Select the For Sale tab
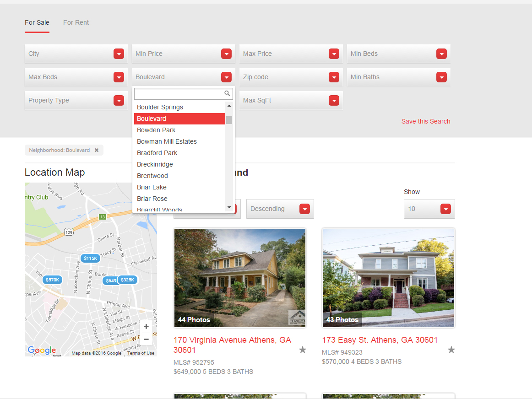 tap(37, 22)
